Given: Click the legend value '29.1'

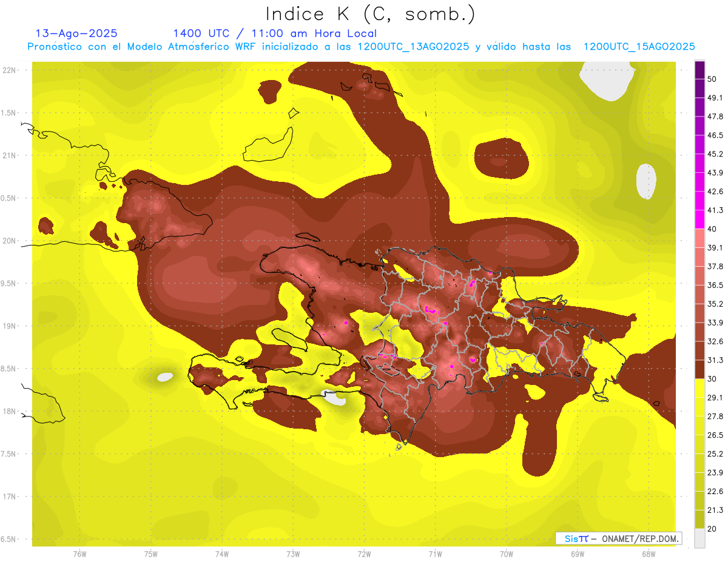Looking at the screenshot, I should [715, 397].
